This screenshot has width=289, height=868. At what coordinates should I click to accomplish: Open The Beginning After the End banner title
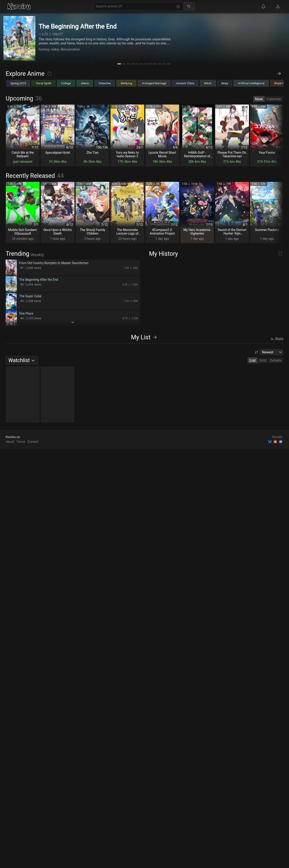78,26
